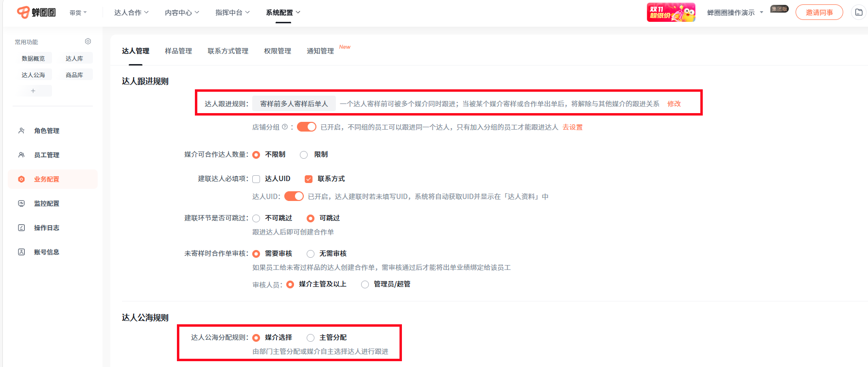868x367 pixels.
Task: Open the 常用功能 settings gear icon
Action: pyautogui.click(x=88, y=42)
